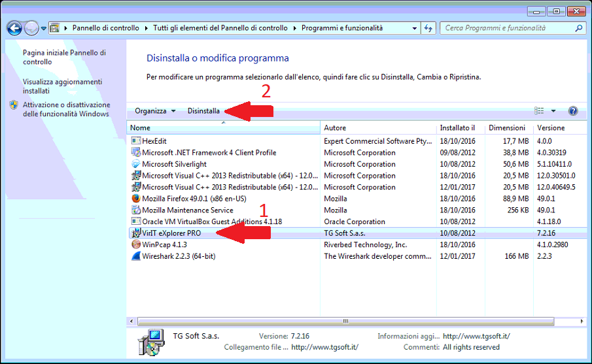Sort by Dimensioni column header
This screenshot has height=364, width=592.
coord(509,128)
